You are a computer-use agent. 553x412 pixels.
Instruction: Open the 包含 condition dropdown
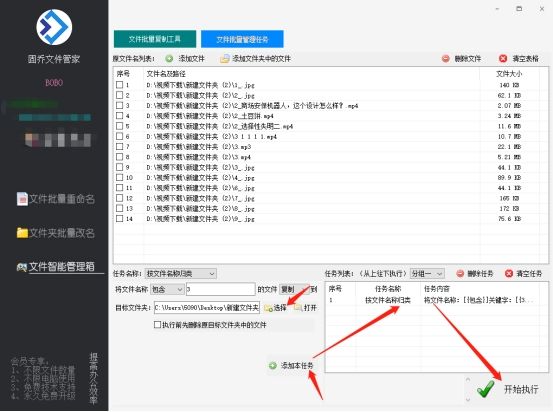(x=168, y=289)
